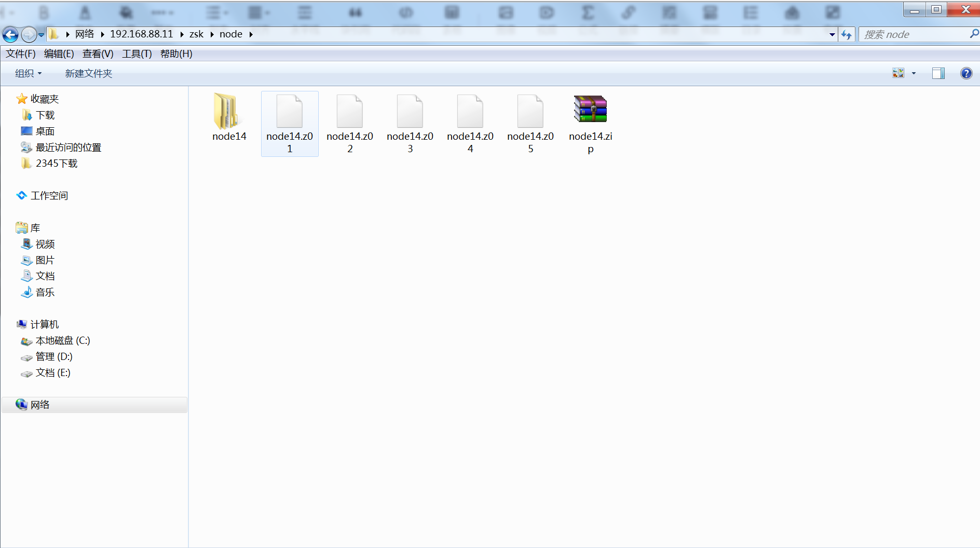Toggle the preview pane icon
The width and height of the screenshot is (980, 548).
938,73
